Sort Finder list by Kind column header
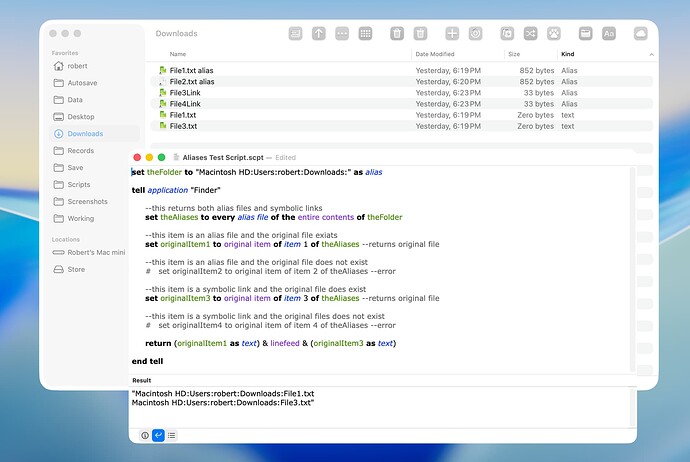This screenshot has width=690, height=462. [568, 54]
